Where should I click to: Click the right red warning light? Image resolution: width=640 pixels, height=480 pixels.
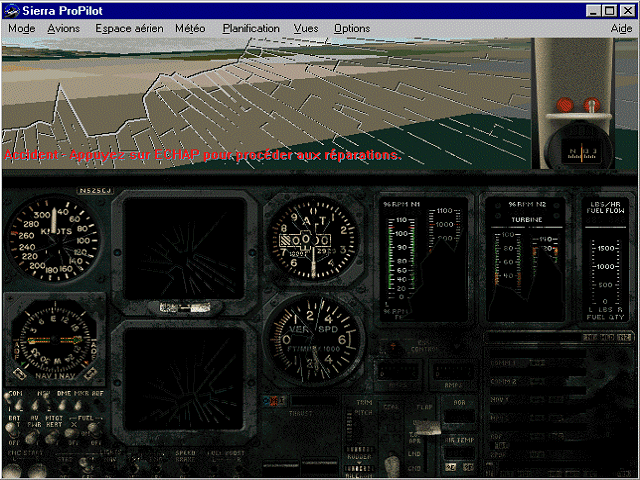(591, 105)
